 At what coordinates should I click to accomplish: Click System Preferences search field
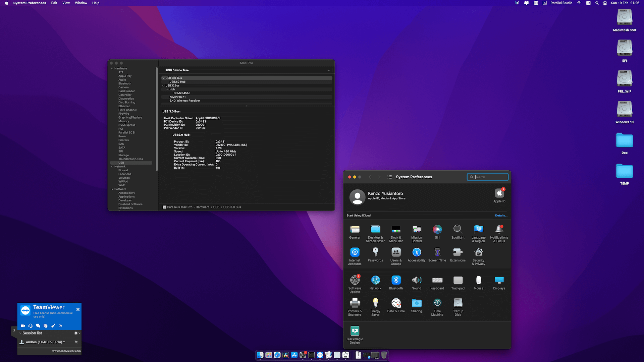click(488, 177)
